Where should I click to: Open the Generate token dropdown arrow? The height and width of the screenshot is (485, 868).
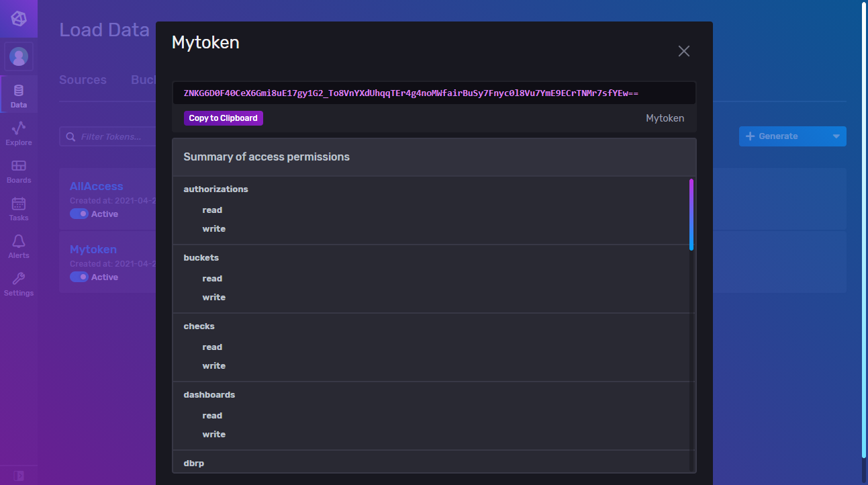pyautogui.click(x=836, y=136)
